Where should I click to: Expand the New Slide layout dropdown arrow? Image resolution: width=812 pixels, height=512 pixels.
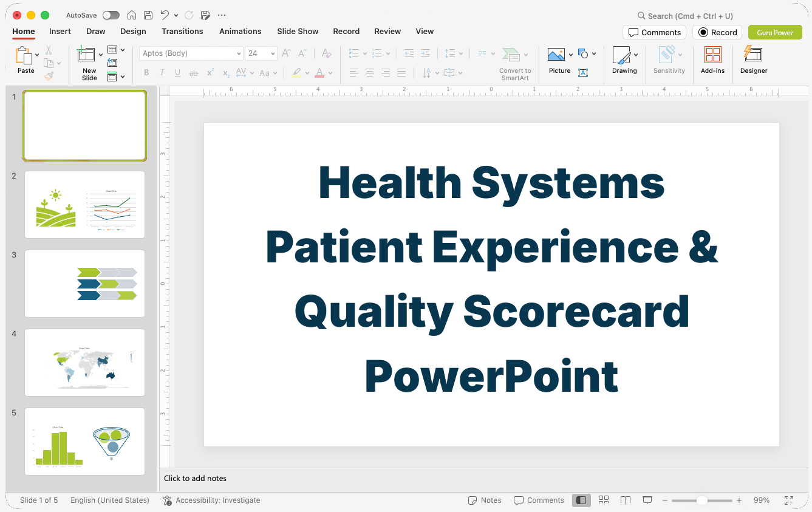[101, 55]
